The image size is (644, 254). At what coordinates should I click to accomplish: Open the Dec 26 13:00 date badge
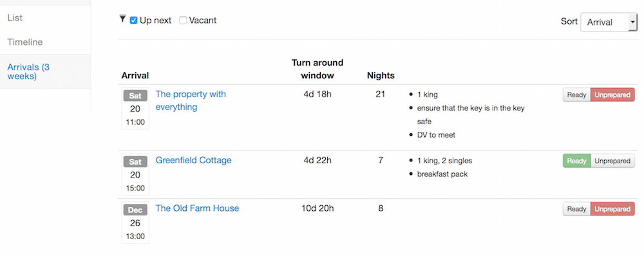coord(135,222)
